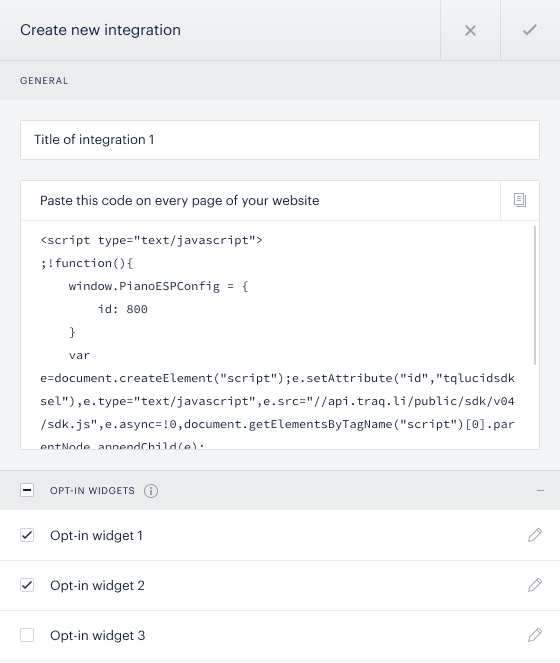The image size is (560, 663).
Task: Focus the Title of integration 1 field
Action: [280, 140]
